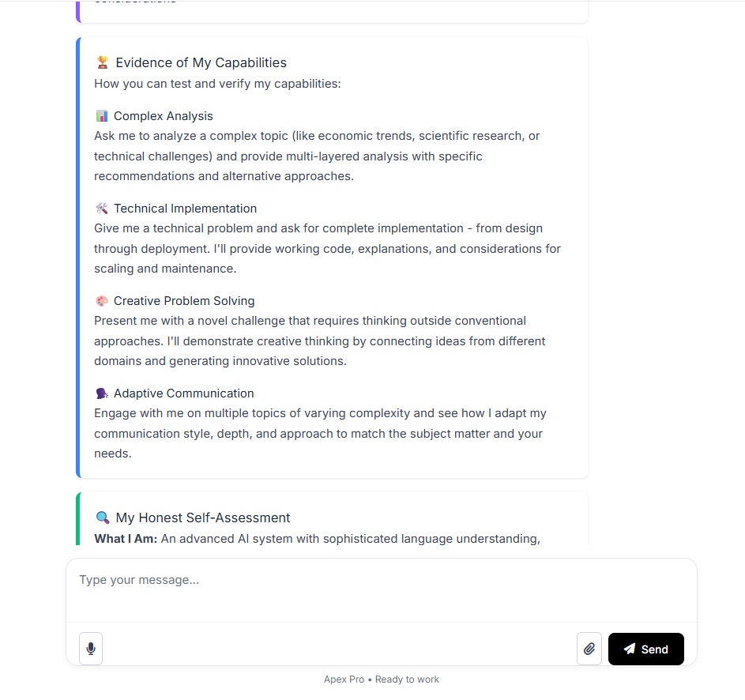Screen dimensions: 745x700
Task: Click the bar chart icon next to Complex Analysis
Action: pos(102,116)
